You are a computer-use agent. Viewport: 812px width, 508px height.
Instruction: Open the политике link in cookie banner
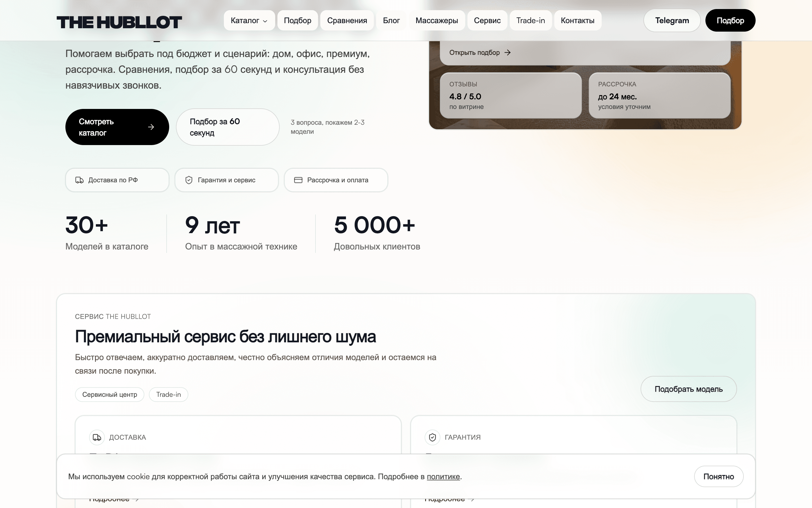pyautogui.click(x=443, y=476)
